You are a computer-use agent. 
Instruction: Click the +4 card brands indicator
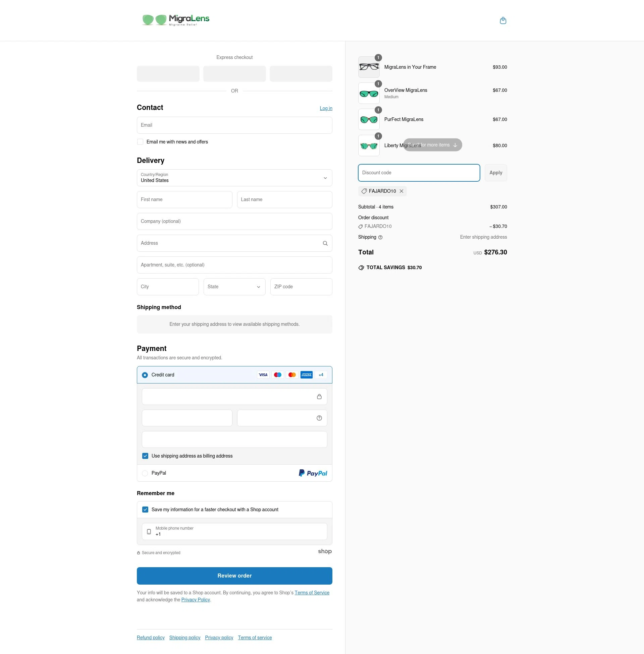click(320, 374)
